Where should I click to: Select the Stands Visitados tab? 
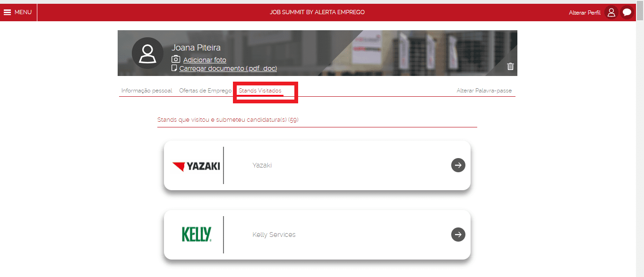point(260,91)
